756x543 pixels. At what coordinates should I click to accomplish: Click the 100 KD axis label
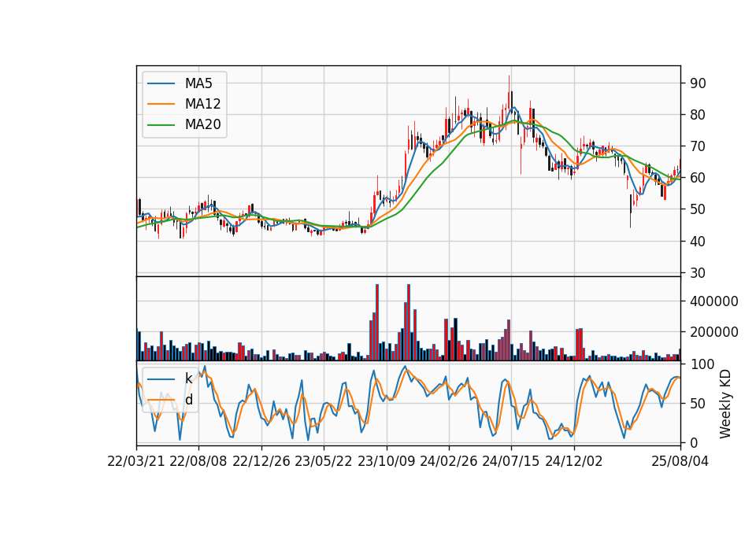pyautogui.click(x=702, y=364)
